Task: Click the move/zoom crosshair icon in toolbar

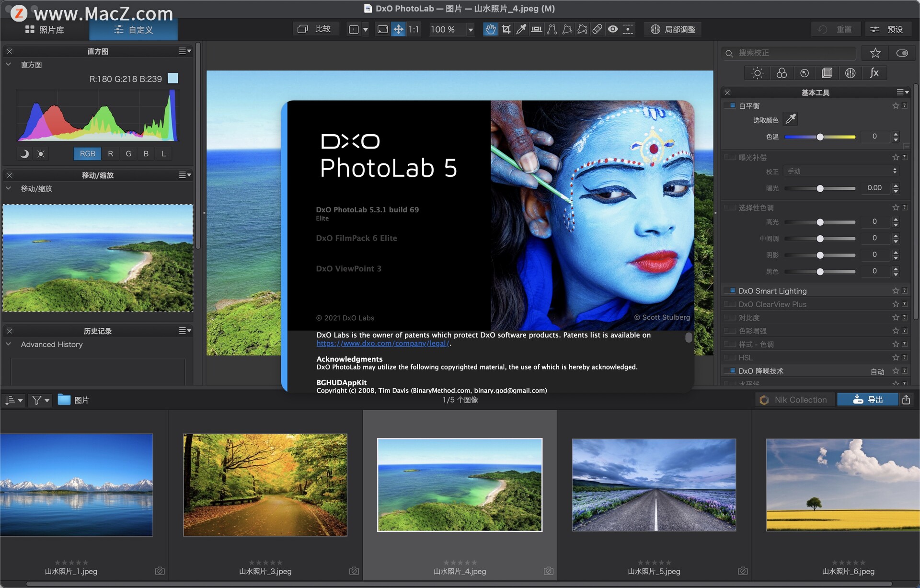Action: (398, 30)
